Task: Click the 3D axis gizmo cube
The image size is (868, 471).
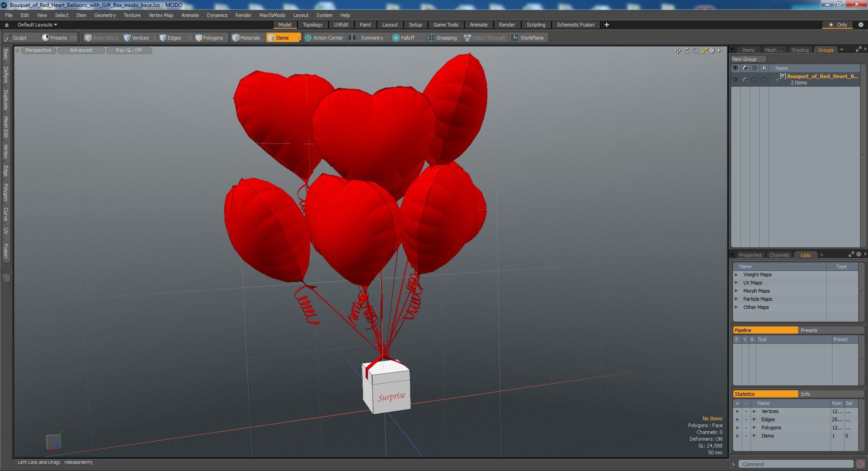Action: point(53,442)
